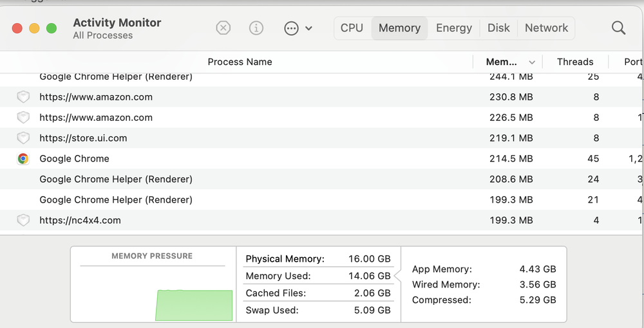Viewport: 644px width, 328px height.
Task: Switch to the Energy tab
Action: [454, 28]
